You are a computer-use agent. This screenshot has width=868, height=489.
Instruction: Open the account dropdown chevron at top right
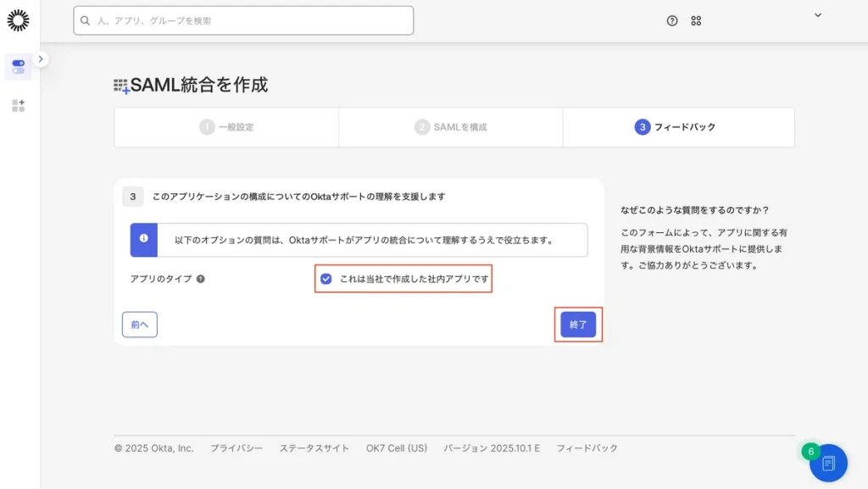[x=818, y=15]
